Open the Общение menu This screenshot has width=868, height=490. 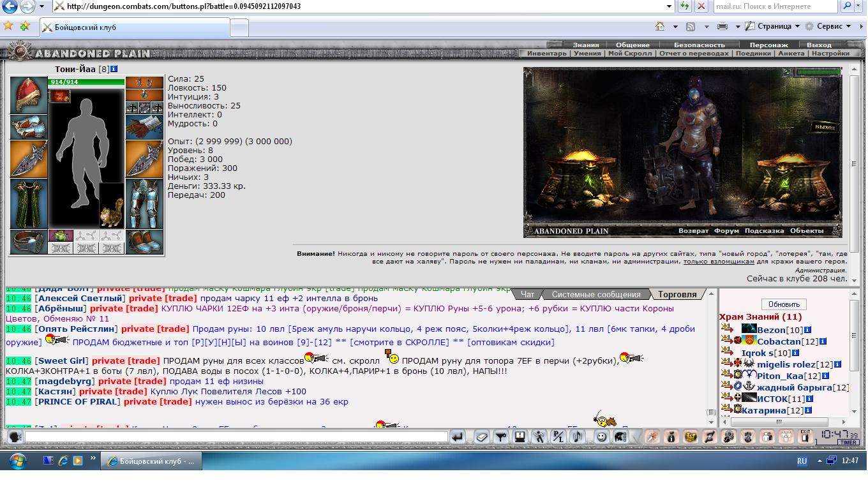(x=632, y=45)
